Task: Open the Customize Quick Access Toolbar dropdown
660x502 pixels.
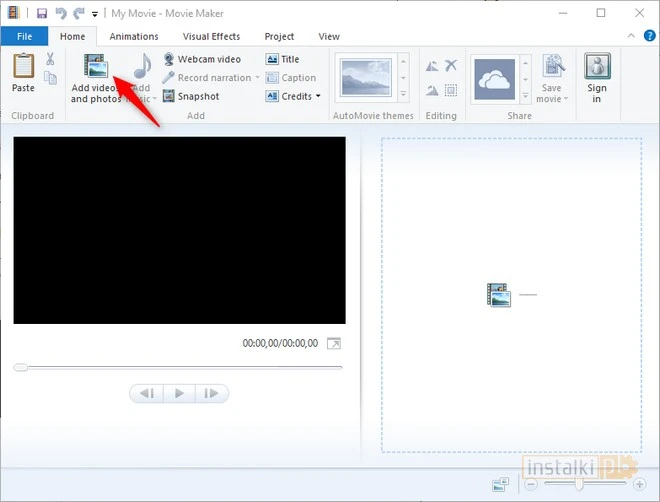Action: (95, 14)
